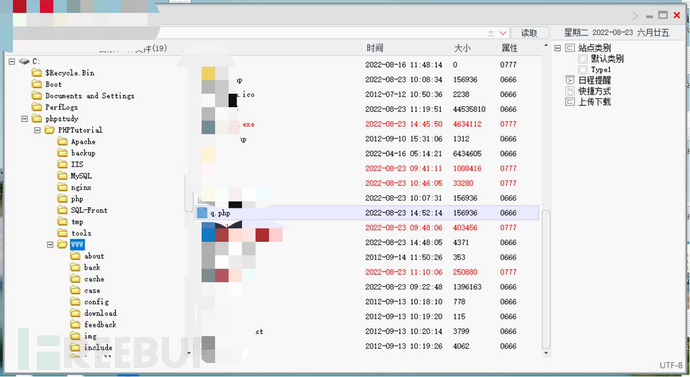This screenshot has height=377, width=690.
Task: Select the Apache folder icon
Action: (x=62, y=141)
